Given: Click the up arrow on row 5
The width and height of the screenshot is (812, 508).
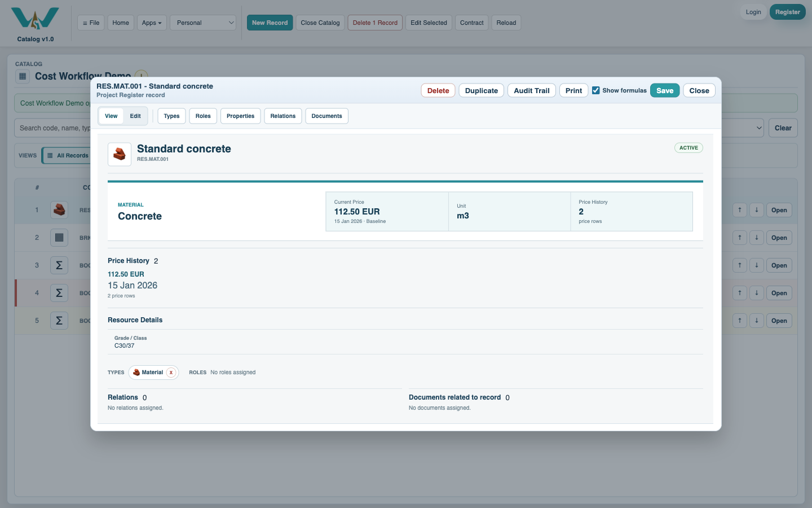Looking at the screenshot, I should pos(740,321).
